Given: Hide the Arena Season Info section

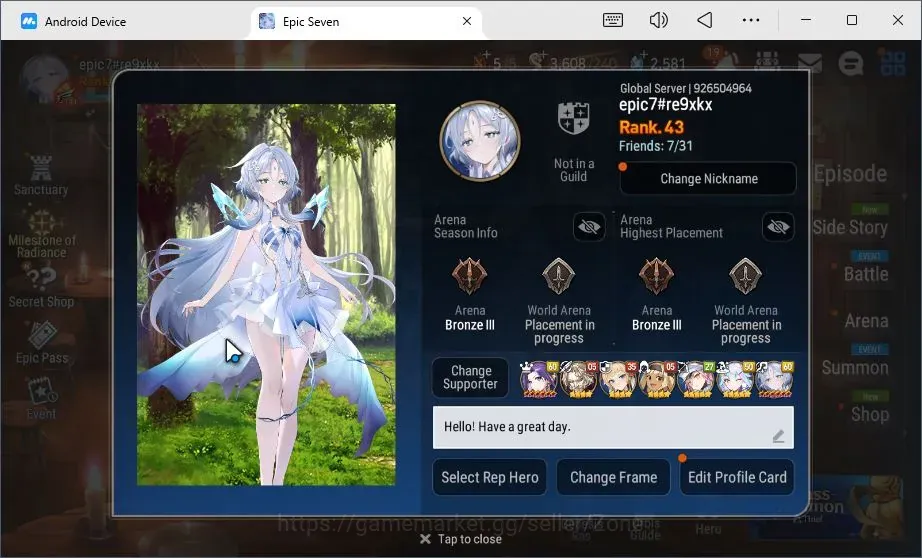Looking at the screenshot, I should (x=589, y=226).
